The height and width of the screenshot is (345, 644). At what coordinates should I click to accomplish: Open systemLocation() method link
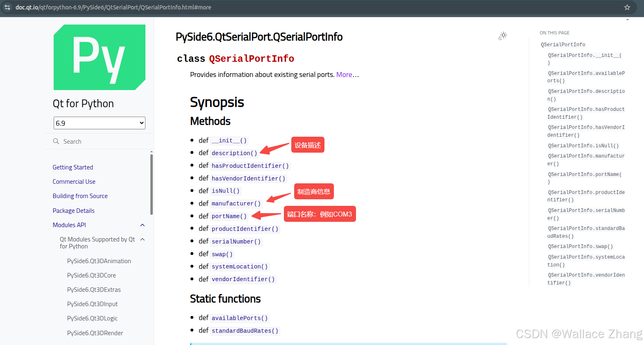pyautogui.click(x=240, y=266)
